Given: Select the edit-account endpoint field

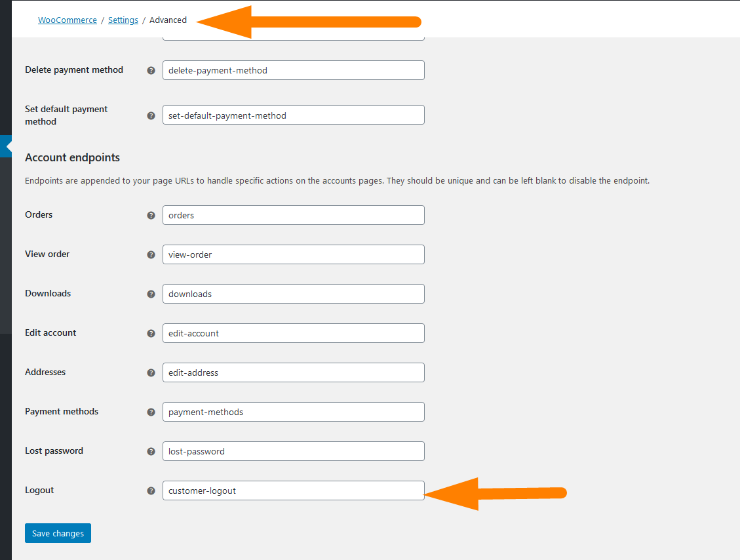Looking at the screenshot, I should tap(294, 333).
